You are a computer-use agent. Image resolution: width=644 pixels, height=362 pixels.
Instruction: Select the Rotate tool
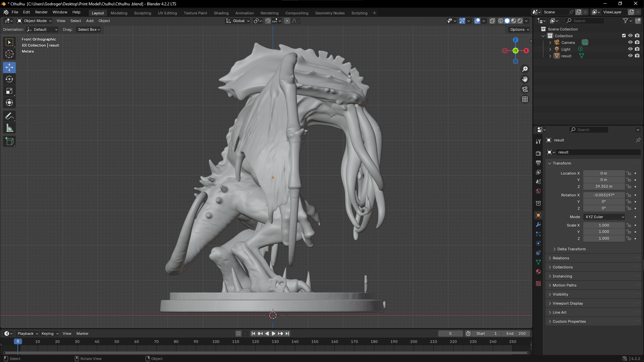[x=9, y=79]
